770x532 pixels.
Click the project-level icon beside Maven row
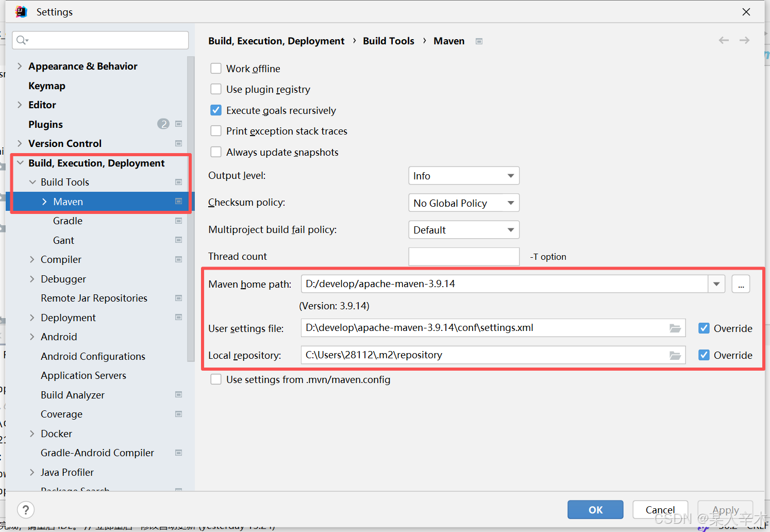tap(179, 202)
